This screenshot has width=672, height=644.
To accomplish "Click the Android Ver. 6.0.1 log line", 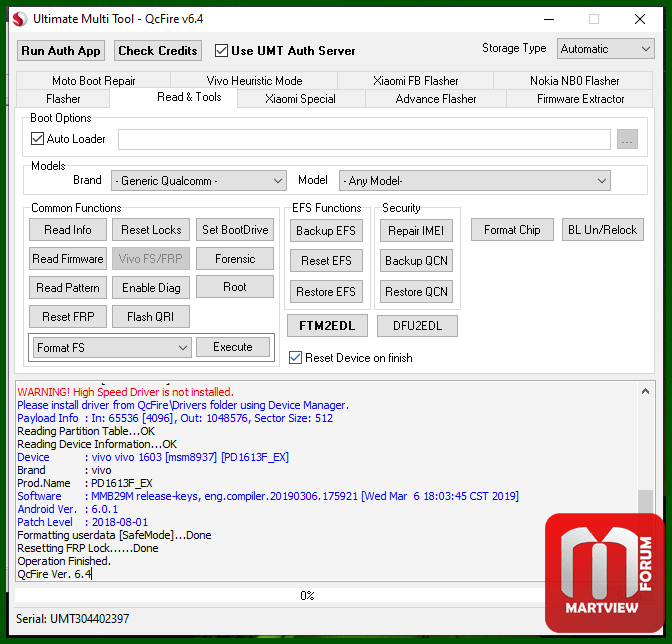I will 67,509.
